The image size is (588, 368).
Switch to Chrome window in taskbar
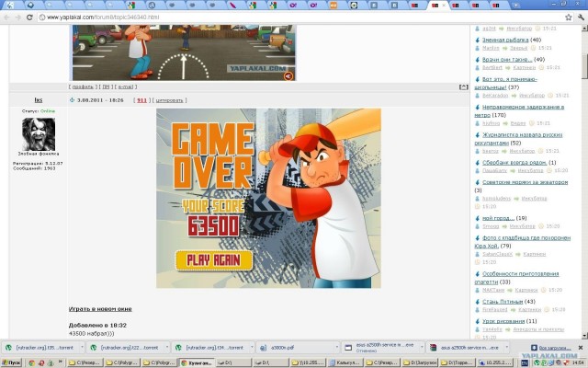point(197,362)
